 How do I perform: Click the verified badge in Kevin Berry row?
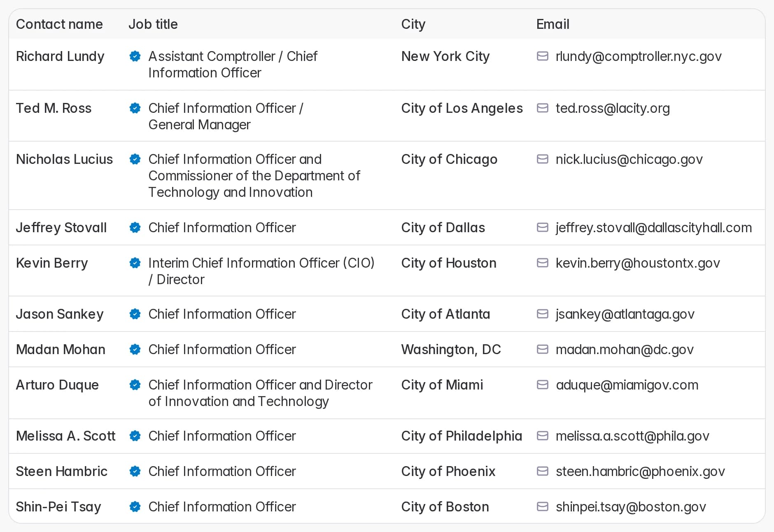[135, 263]
